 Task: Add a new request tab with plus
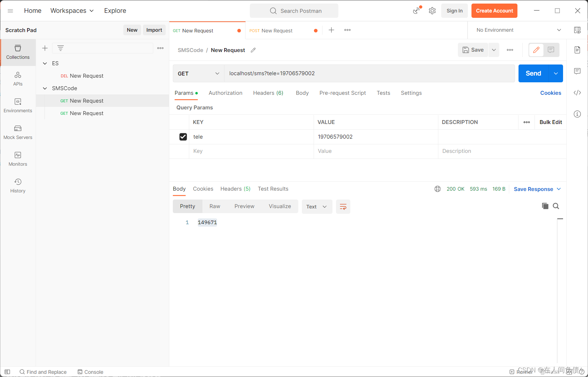[x=331, y=30]
